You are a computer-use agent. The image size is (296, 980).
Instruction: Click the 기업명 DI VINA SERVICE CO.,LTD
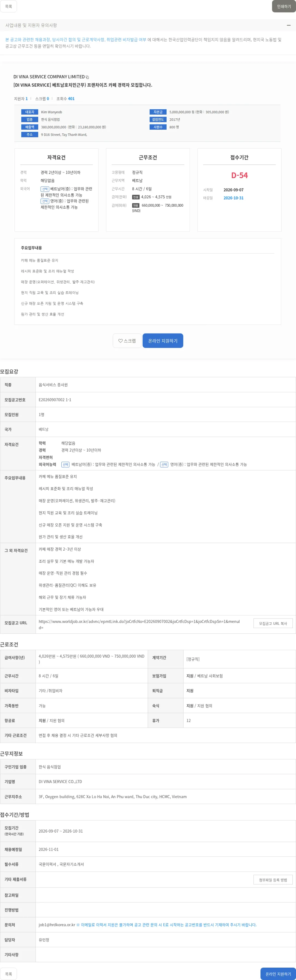pos(60,781)
